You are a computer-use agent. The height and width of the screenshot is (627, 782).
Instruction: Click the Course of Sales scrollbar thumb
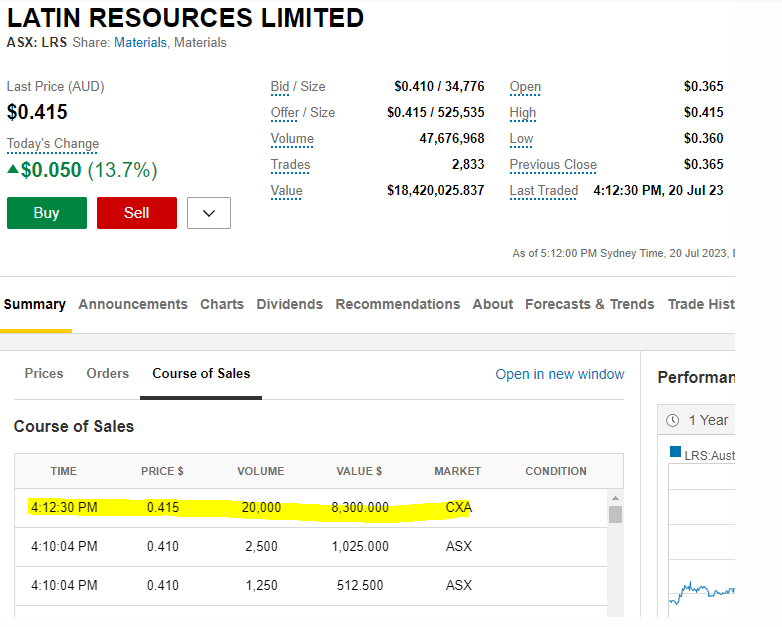pos(615,514)
